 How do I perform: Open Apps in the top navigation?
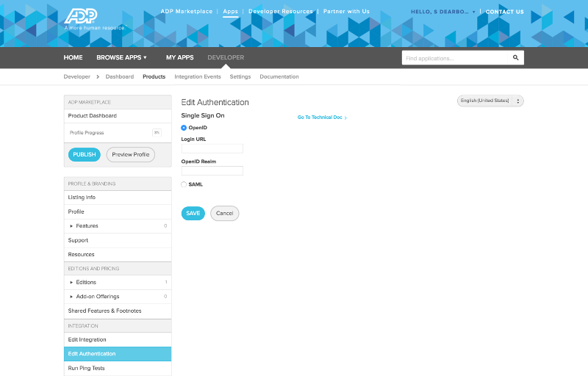230,11
